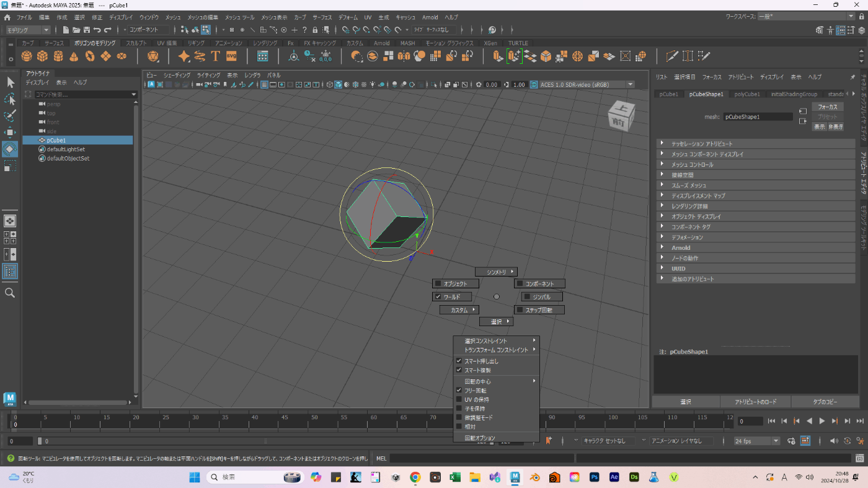The height and width of the screenshot is (488, 868).
Task: Select the arrow Select tool in toolbox
Action: (x=10, y=82)
